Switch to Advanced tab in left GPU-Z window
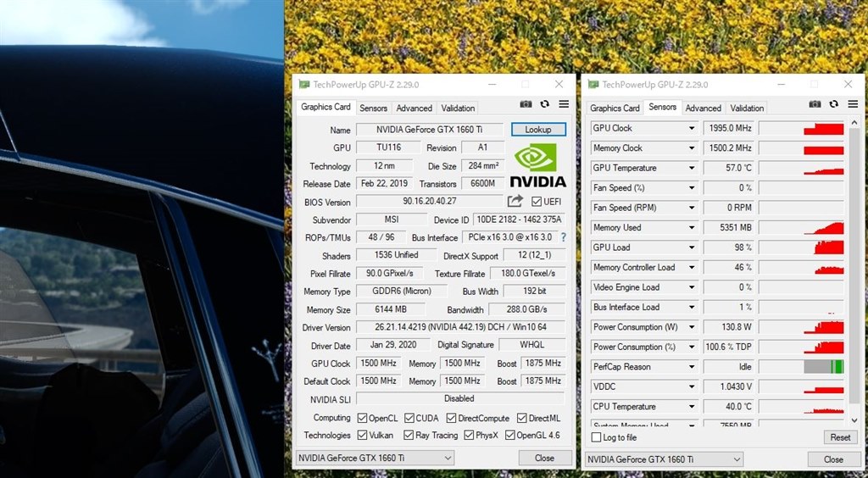Screen dimensions: 868x478 414,108
